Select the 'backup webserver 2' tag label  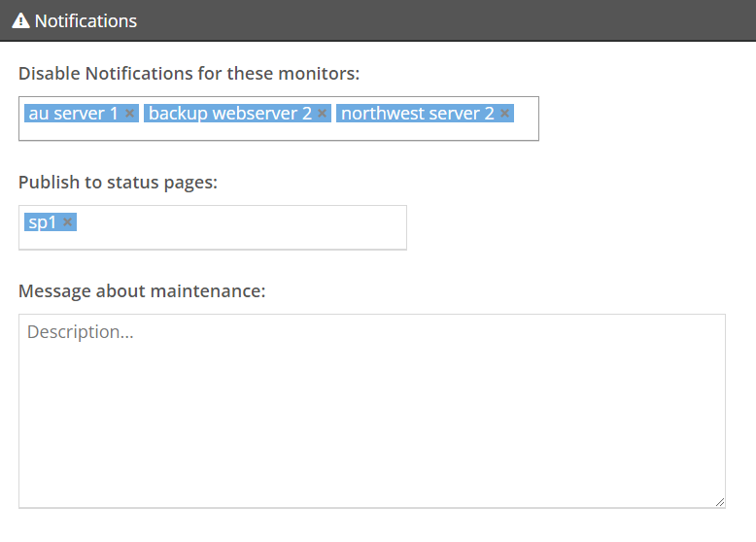(230, 114)
